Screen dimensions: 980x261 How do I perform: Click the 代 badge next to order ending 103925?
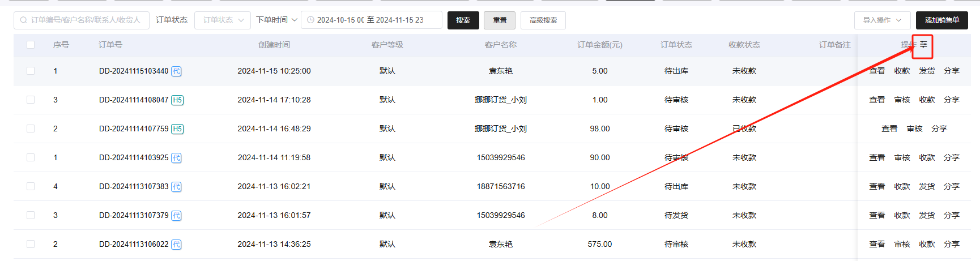pos(176,158)
